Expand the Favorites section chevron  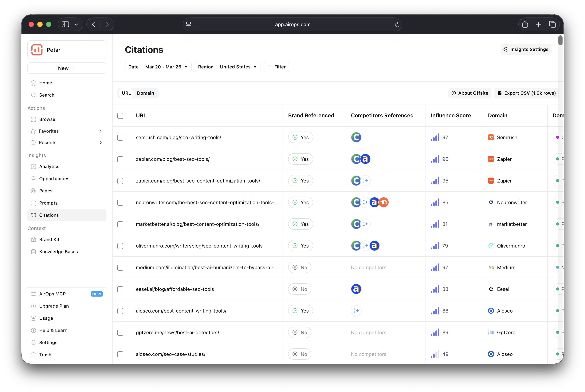coord(101,131)
